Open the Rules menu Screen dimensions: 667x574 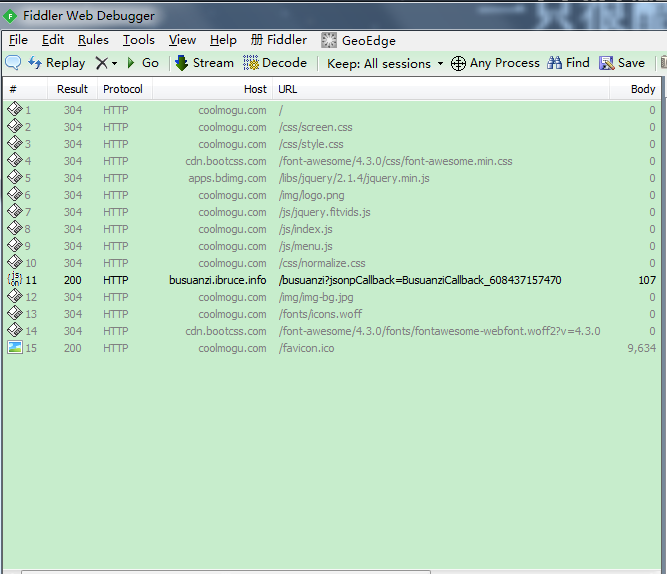[x=93, y=40]
